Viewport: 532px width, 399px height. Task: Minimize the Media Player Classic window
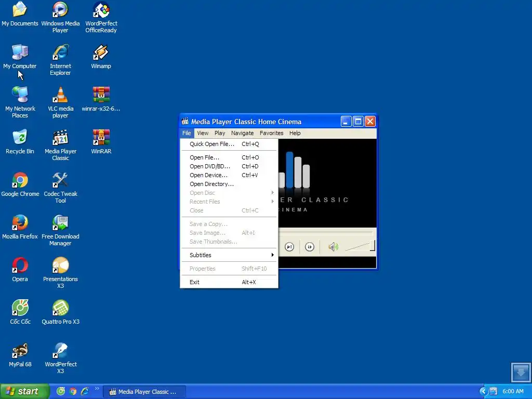345,122
